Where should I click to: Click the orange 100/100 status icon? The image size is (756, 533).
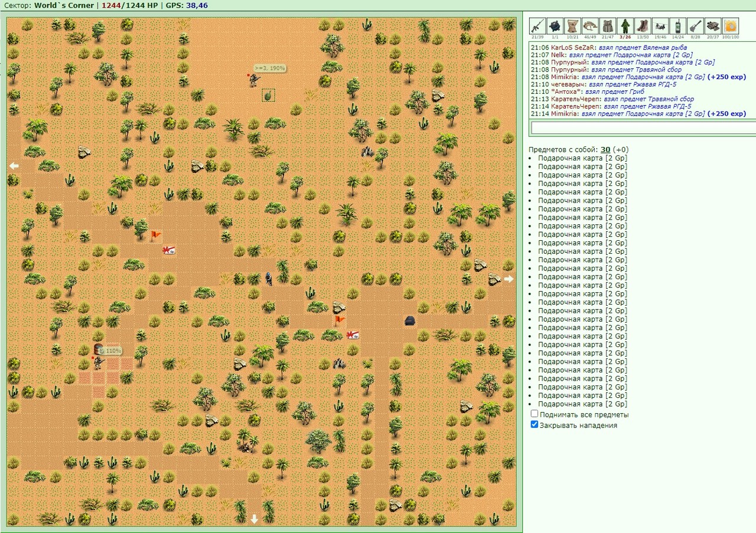click(x=731, y=26)
